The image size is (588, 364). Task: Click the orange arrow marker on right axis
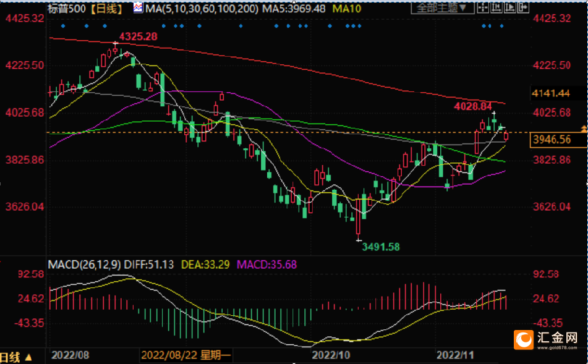pyautogui.click(x=584, y=129)
